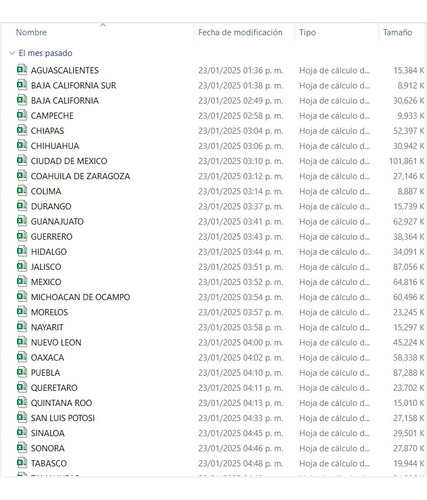
Task: Click the Excel icon next to COLIMA
Action: pyautogui.click(x=22, y=191)
